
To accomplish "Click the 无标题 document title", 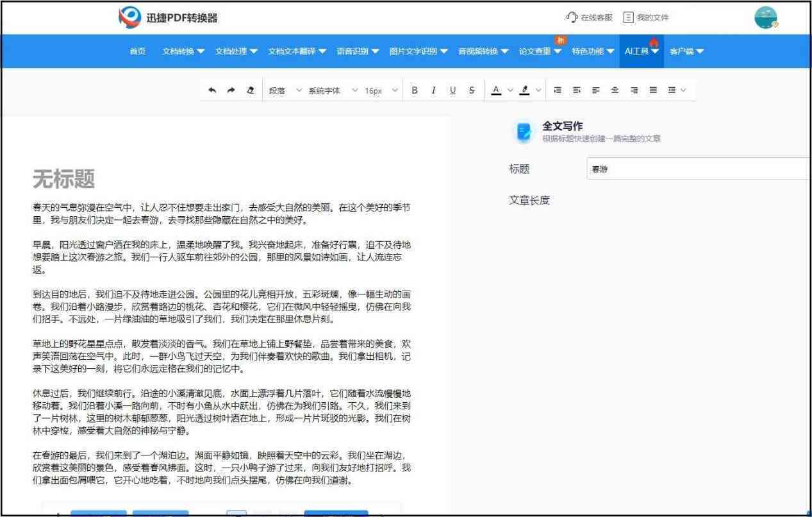I will click(63, 180).
